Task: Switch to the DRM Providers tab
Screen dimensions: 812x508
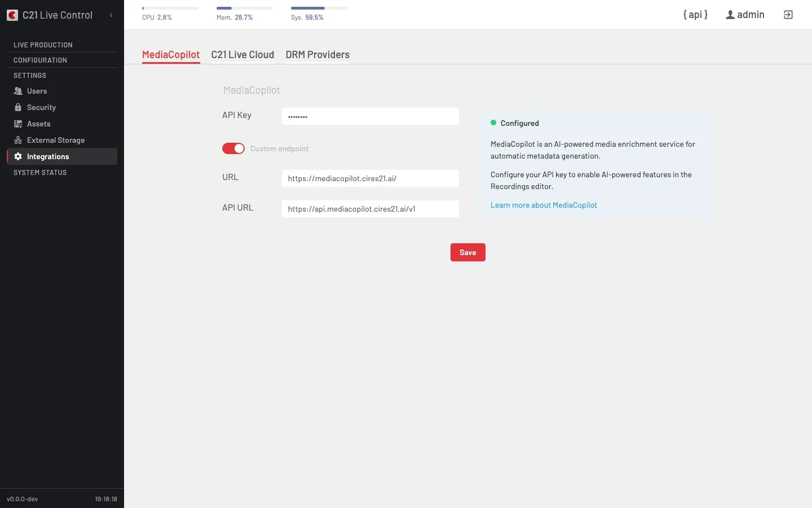Action: pos(317,55)
